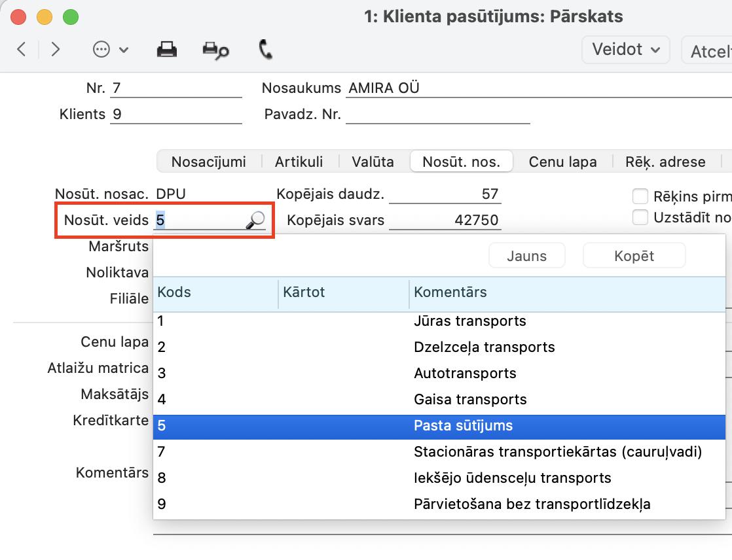Click the printer icon
Image resolution: width=732 pixels, height=560 pixels.
pos(167,50)
